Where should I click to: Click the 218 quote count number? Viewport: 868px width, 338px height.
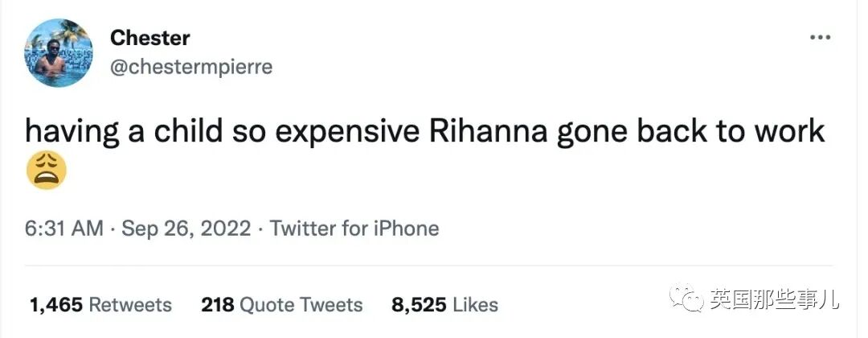point(217,305)
